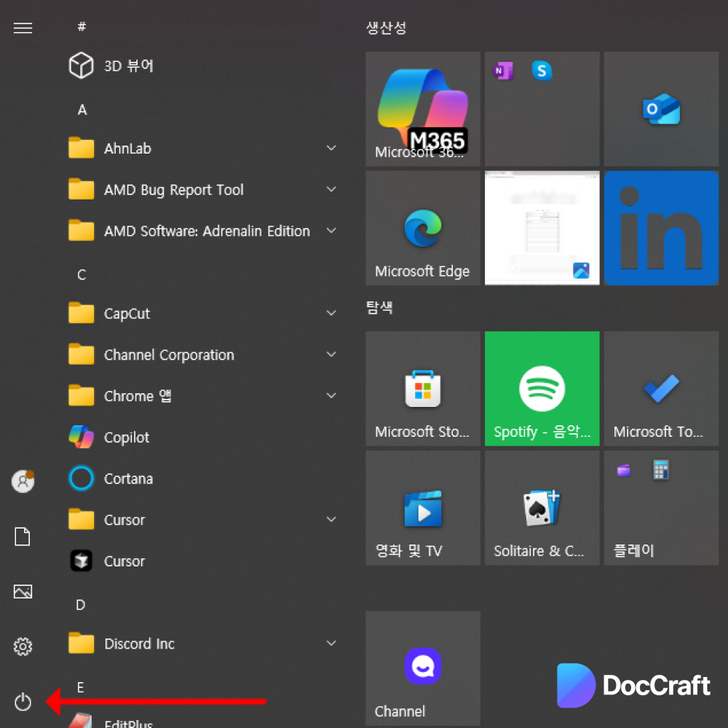
Task: Expand the CapCut folder chevron
Action: coord(331,313)
